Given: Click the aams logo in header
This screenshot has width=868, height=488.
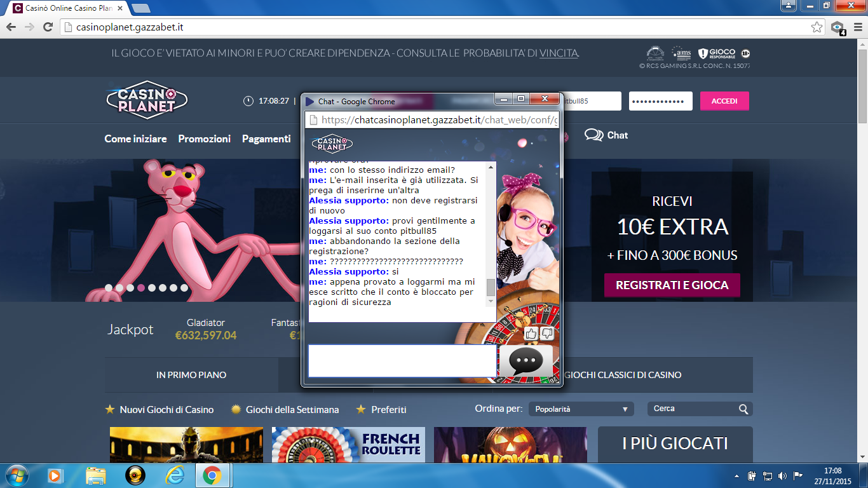Looking at the screenshot, I should tap(681, 53).
